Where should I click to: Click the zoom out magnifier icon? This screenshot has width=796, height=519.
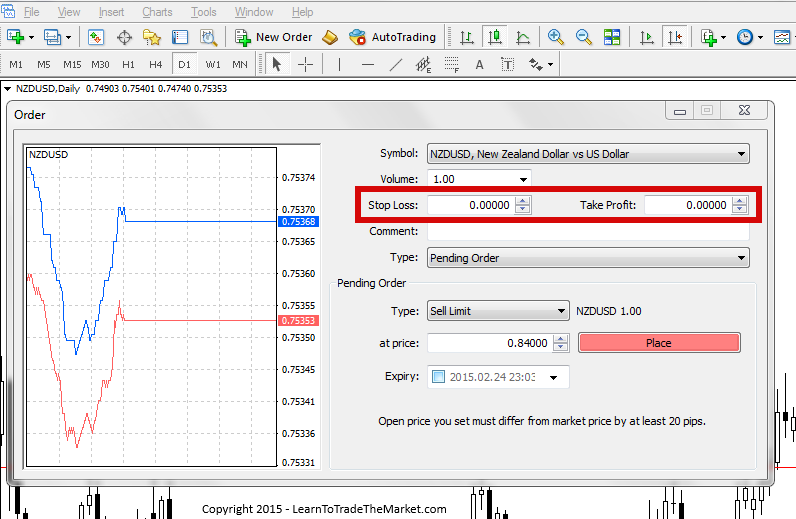point(584,37)
